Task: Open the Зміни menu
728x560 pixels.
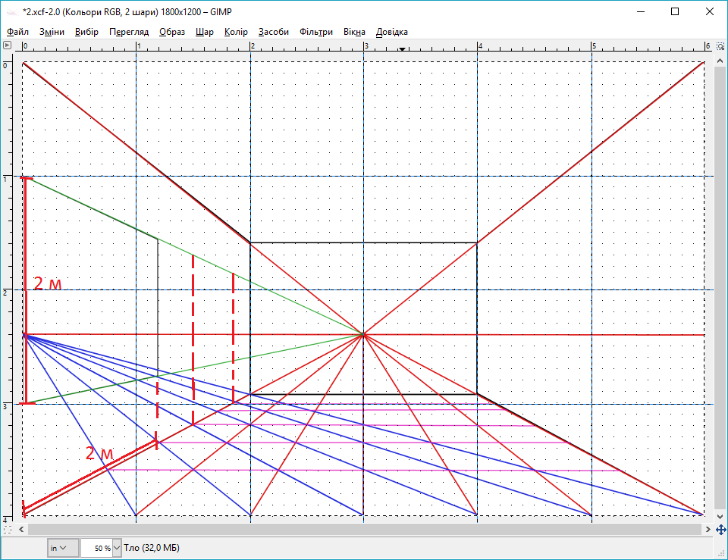Action: (52, 32)
